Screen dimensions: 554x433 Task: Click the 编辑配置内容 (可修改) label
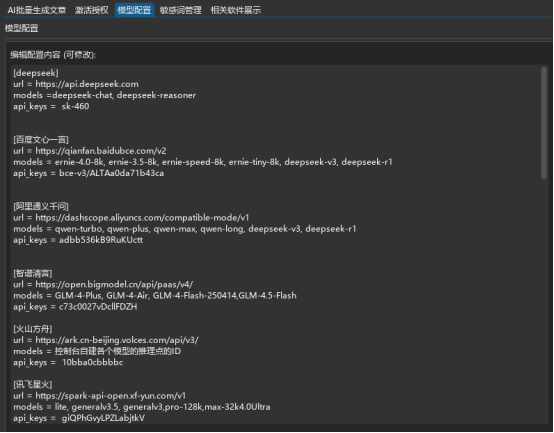click(53, 55)
